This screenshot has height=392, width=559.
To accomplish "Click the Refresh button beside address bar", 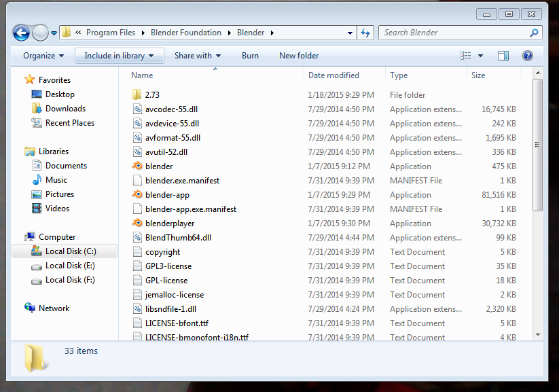I will [x=365, y=33].
